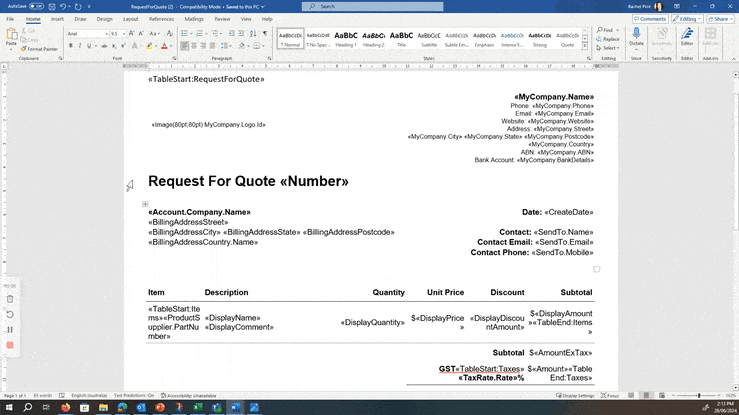
Task: Apply bold formatting
Action: [x=70, y=46]
